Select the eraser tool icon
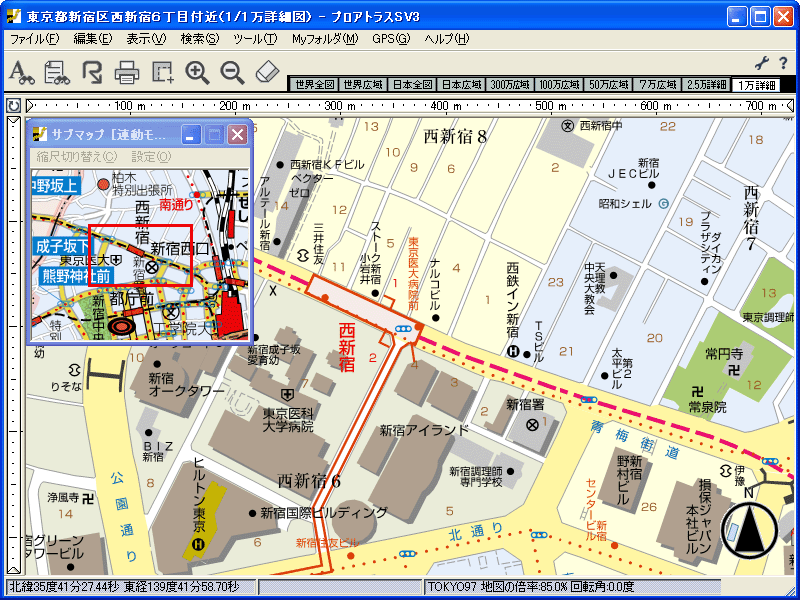The height and width of the screenshot is (600, 800). 267,72
